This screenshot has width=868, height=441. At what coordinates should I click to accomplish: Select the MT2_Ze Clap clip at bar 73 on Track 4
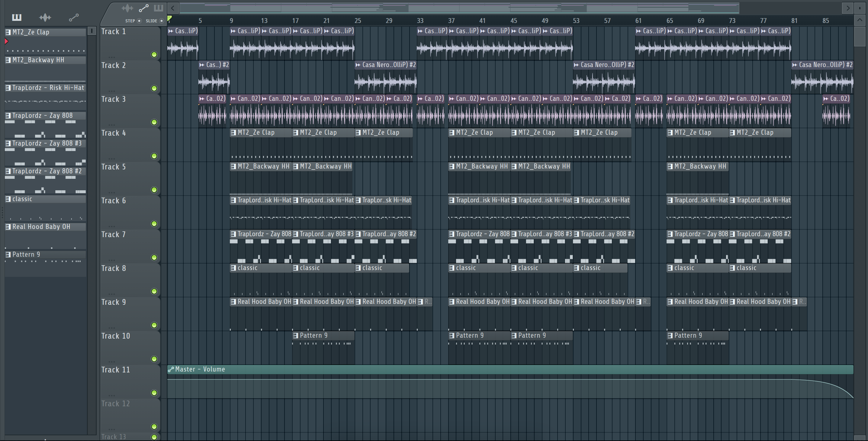(x=760, y=145)
